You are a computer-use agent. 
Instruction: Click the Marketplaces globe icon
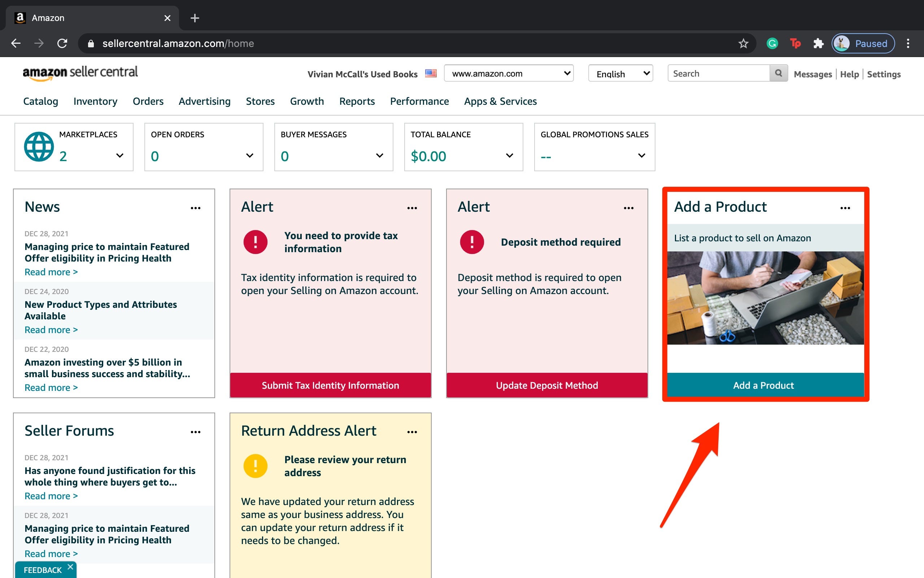pos(39,147)
